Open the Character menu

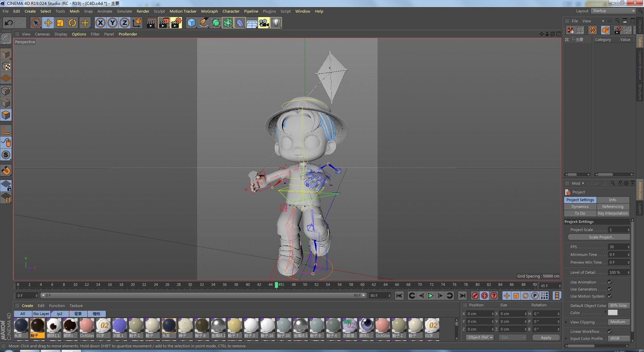click(x=231, y=11)
